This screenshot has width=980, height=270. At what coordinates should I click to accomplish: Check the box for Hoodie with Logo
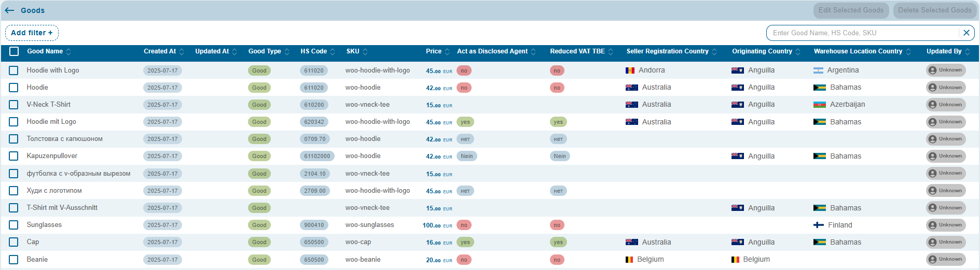[x=13, y=70]
